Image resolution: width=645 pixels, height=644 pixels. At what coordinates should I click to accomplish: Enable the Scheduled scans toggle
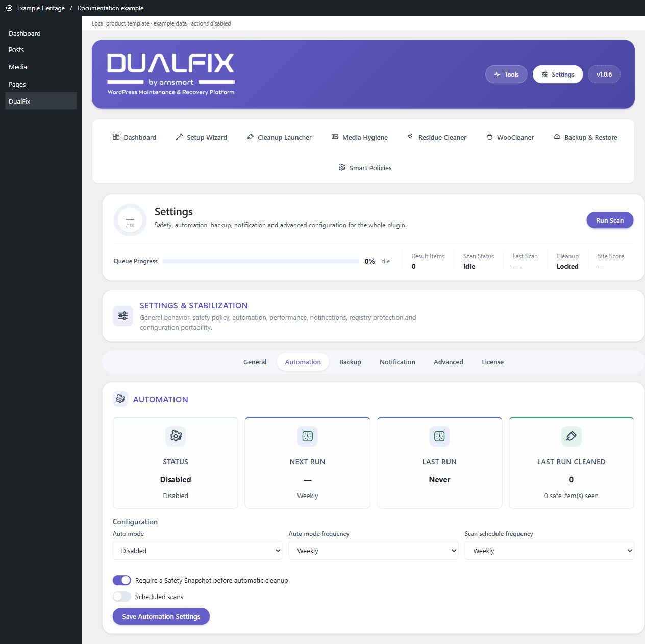pos(122,597)
